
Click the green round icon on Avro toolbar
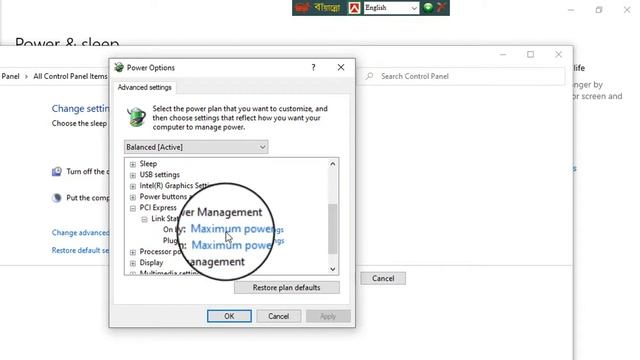(x=428, y=7)
